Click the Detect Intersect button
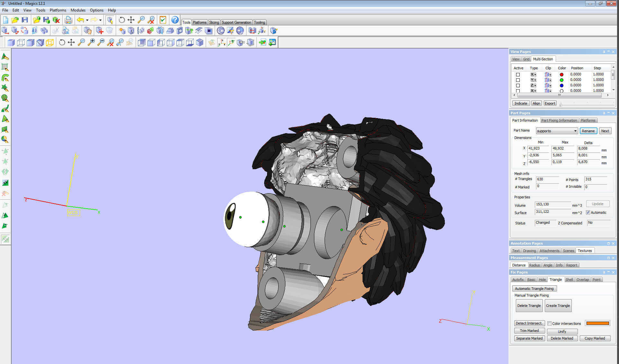 point(529,323)
